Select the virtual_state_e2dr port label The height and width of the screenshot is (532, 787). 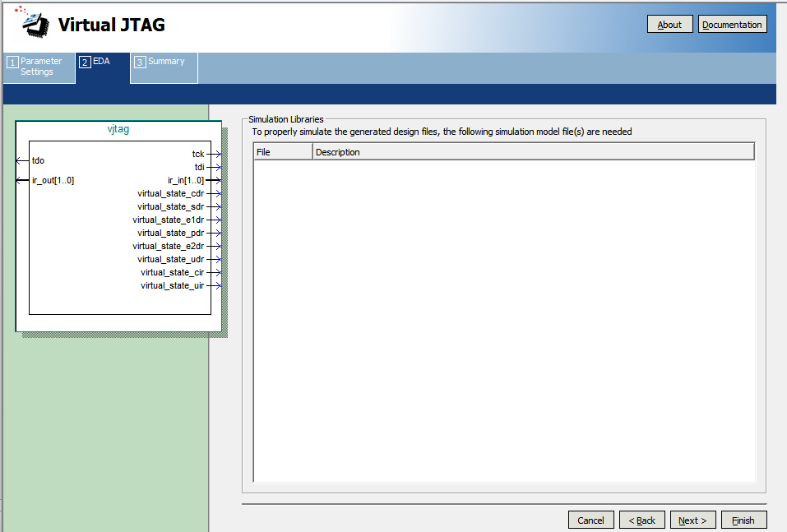pyautogui.click(x=168, y=246)
